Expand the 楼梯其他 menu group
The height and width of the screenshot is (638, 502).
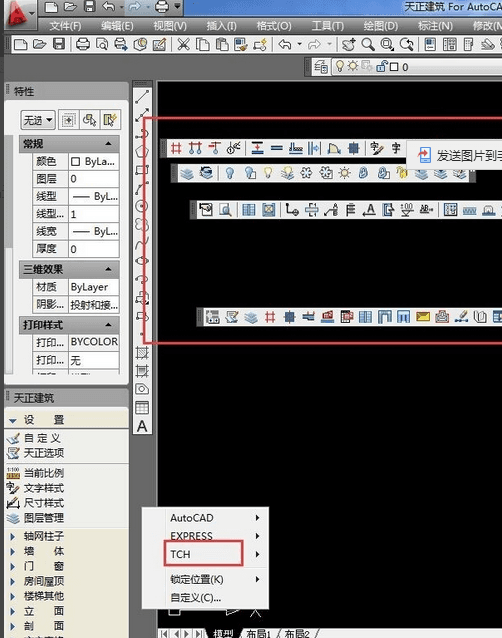point(13,596)
